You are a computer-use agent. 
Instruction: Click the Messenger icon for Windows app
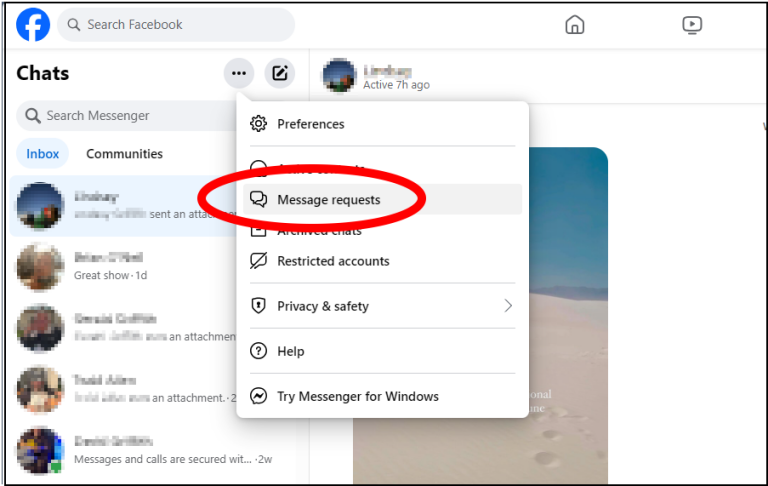coord(258,396)
